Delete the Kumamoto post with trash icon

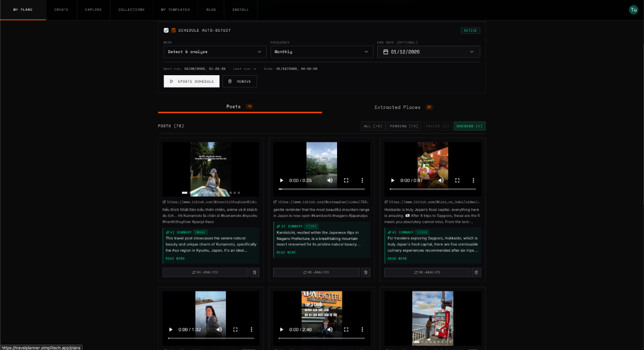(x=254, y=272)
